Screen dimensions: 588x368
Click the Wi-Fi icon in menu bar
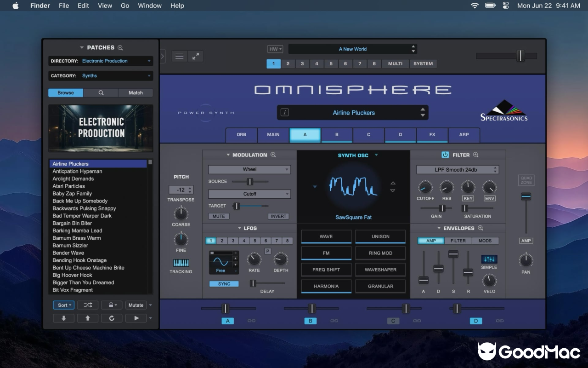click(x=475, y=6)
